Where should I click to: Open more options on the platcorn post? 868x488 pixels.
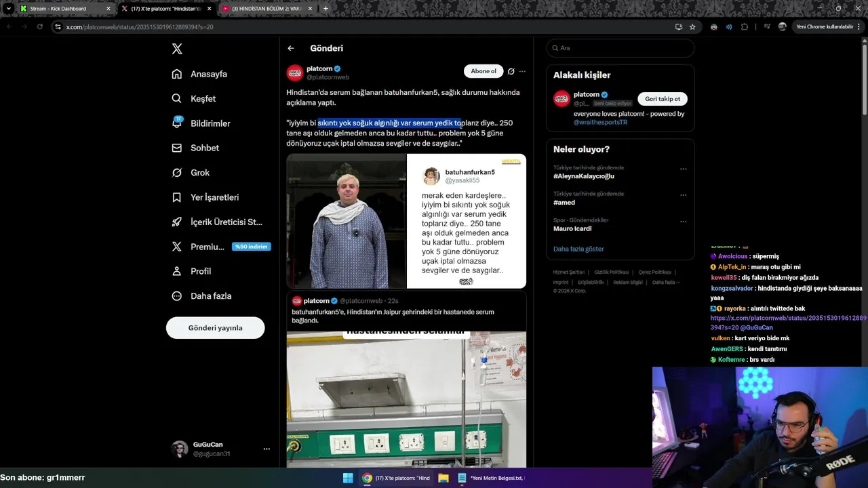click(x=522, y=71)
